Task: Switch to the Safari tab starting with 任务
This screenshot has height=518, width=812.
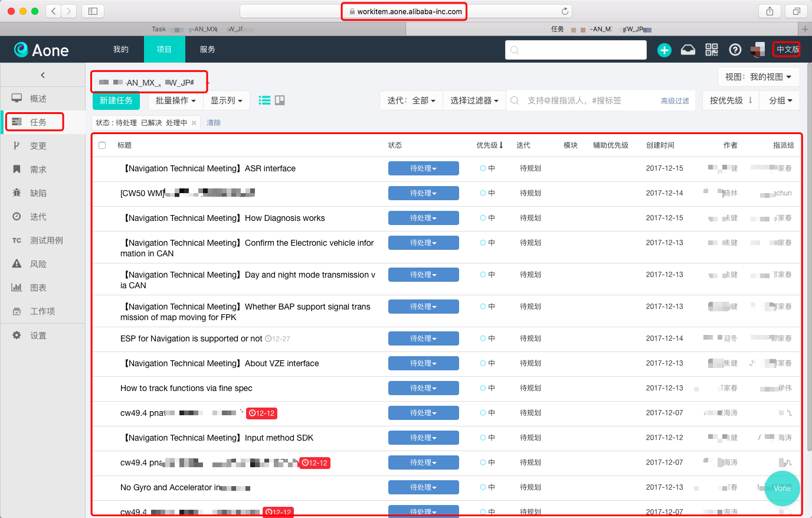Action: 602,29
